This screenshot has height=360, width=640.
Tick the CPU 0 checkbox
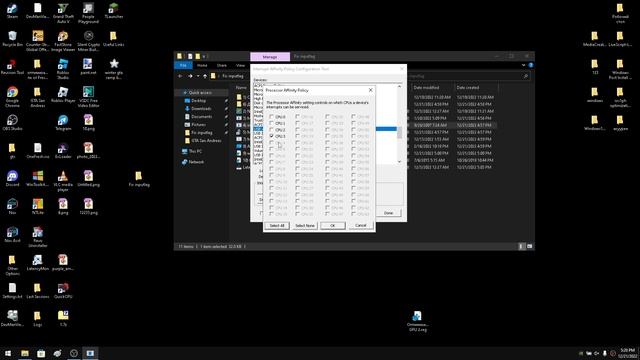tap(271, 117)
